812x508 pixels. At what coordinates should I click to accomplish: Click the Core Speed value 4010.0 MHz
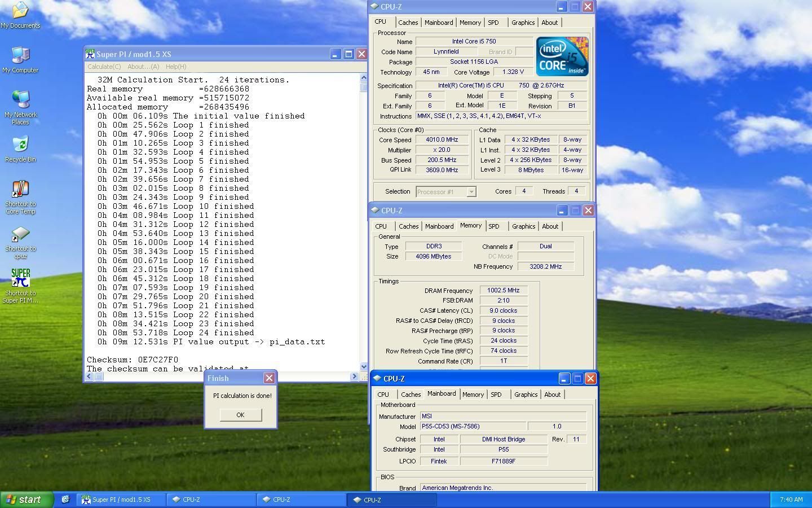[443, 140]
